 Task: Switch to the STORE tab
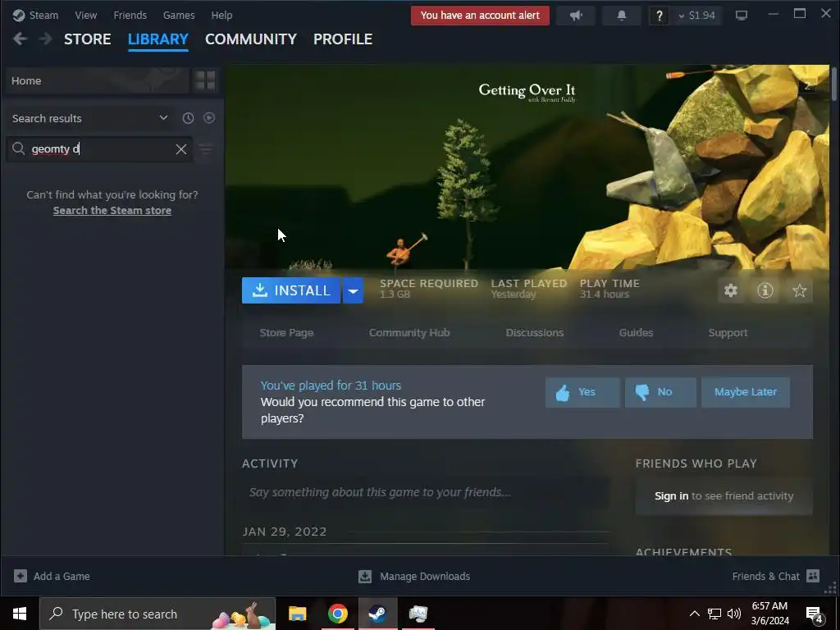(x=87, y=39)
